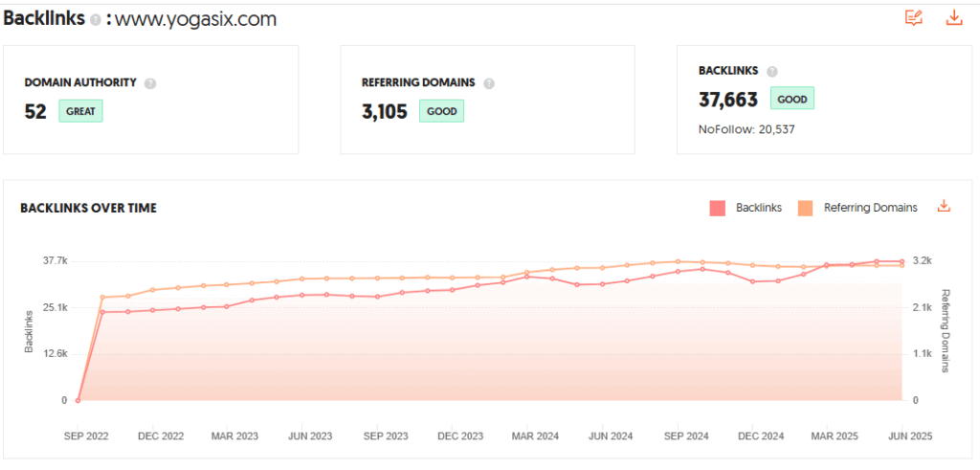Click the MAR 2024 x-axis label
This screenshot has height=470, width=980.
[536, 436]
